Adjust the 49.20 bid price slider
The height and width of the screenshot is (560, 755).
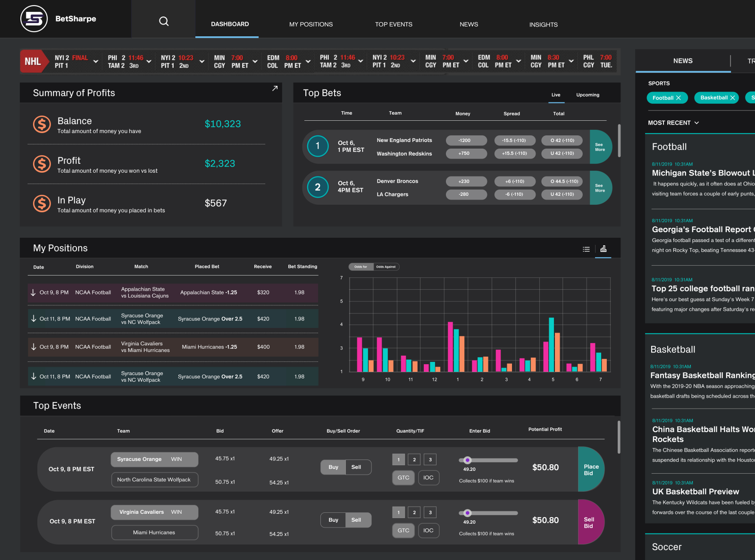click(x=468, y=460)
